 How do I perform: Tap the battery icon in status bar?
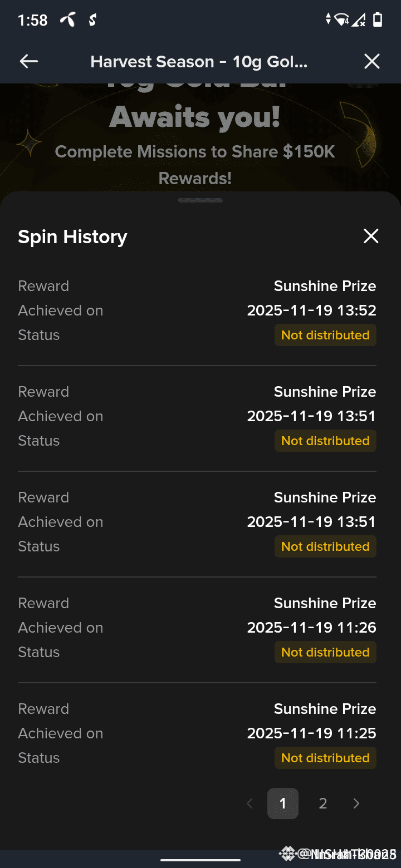coord(378,20)
